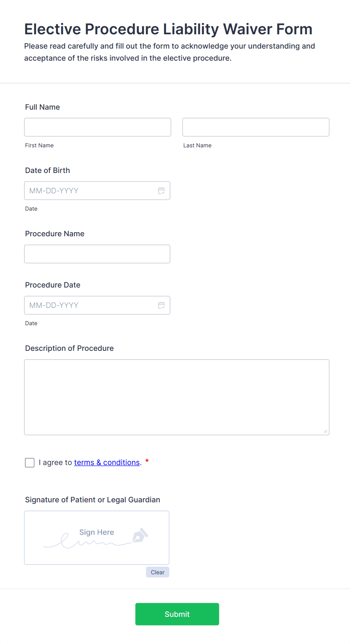Click the Procedure Name label
The height and width of the screenshot is (644, 350).
pyautogui.click(x=55, y=234)
